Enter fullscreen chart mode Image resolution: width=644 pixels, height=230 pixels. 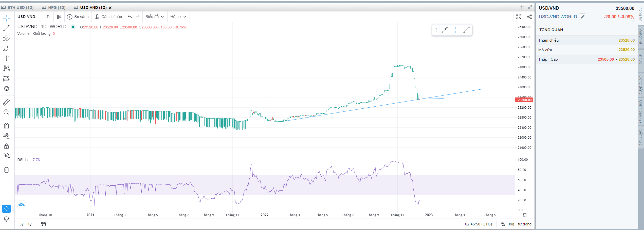pos(519,17)
